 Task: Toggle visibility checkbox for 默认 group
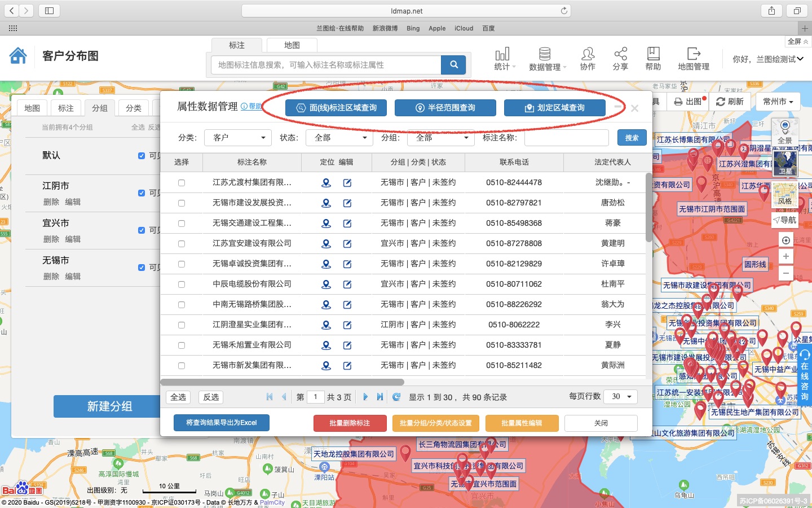(x=141, y=156)
